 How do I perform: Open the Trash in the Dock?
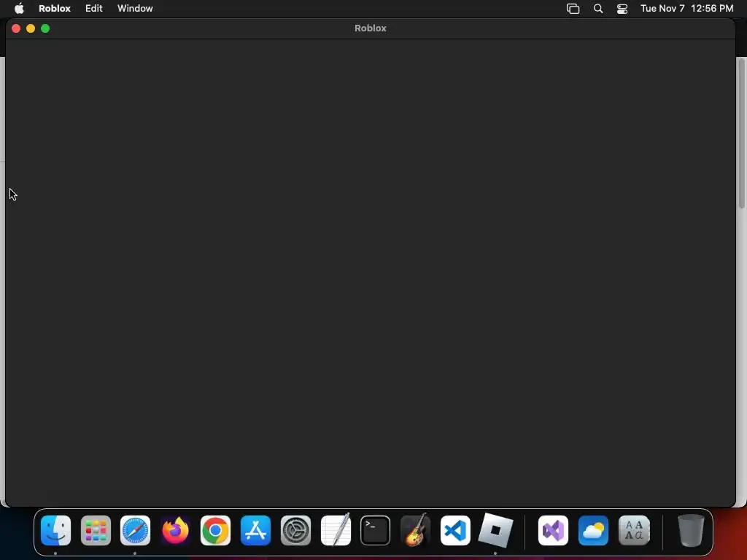pyautogui.click(x=691, y=531)
